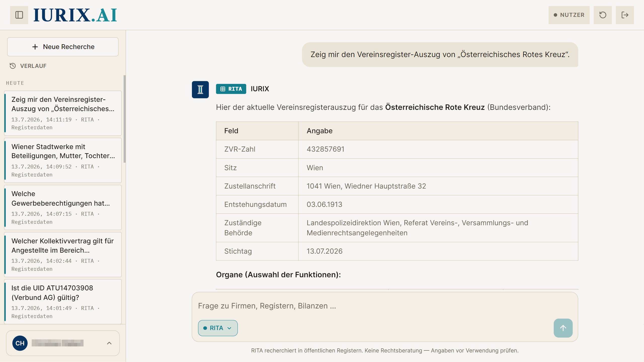
Task: Click the reload icon in header
Action: pyautogui.click(x=602, y=15)
